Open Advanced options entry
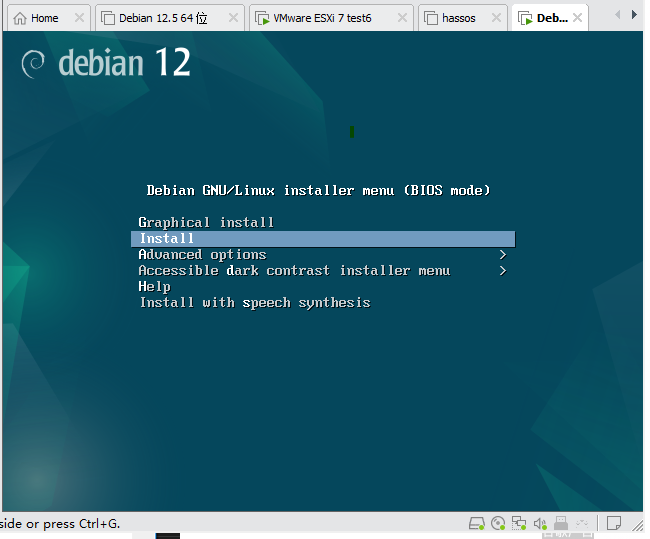Image resolution: width=650 pixels, height=539 pixels. [x=202, y=255]
